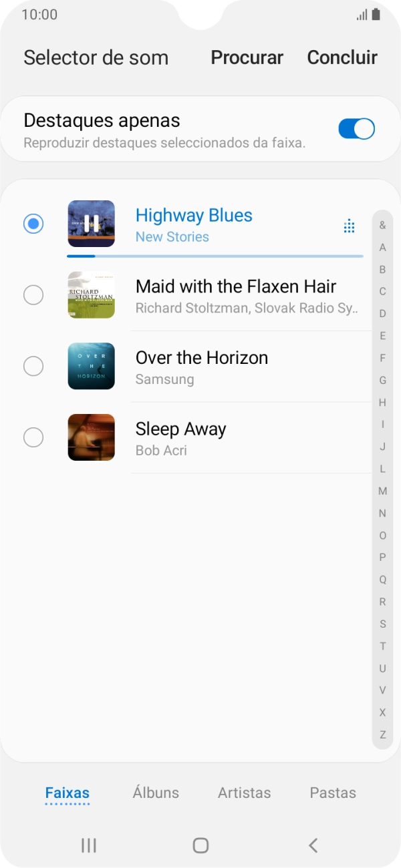Open the Pastas tab
Viewport: 401px width, 868px height.
333,793
